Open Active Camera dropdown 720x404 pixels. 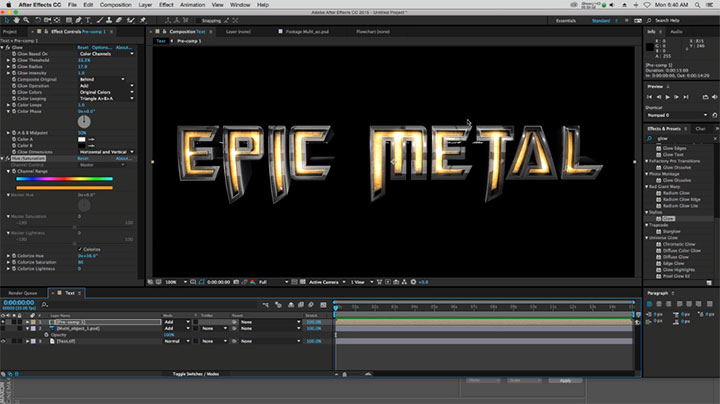(x=327, y=282)
